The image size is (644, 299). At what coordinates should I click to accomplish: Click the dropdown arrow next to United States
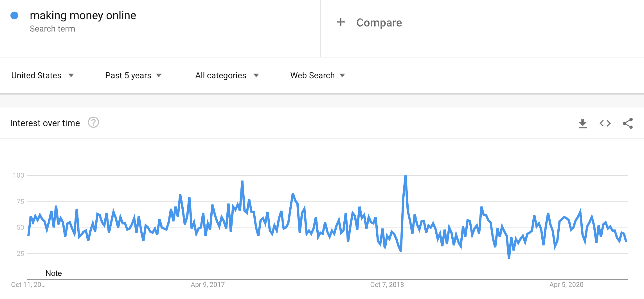coord(71,75)
